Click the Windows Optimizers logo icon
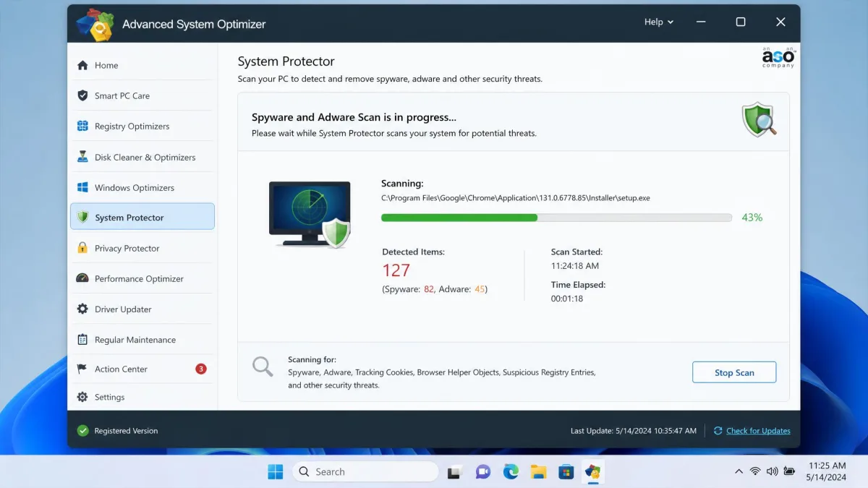 (82, 187)
